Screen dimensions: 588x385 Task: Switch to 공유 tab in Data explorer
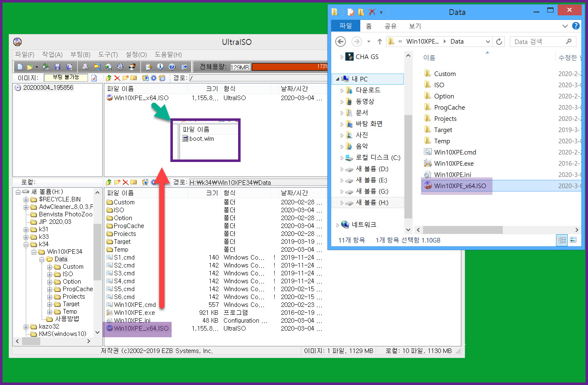coord(390,26)
